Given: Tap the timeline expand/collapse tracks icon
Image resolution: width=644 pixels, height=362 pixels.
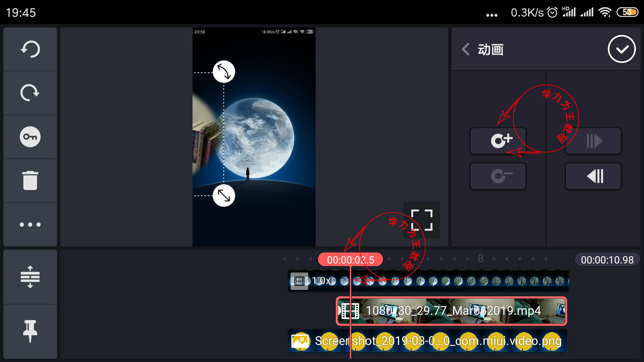Looking at the screenshot, I should (30, 277).
